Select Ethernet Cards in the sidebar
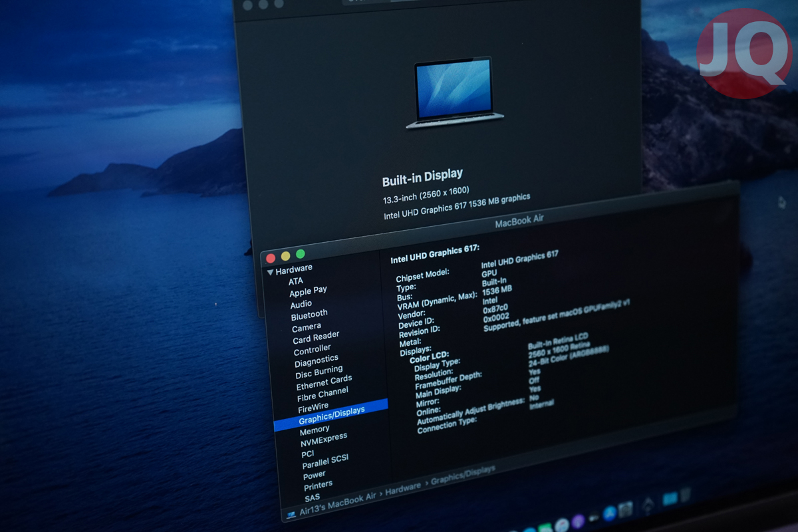 pos(325,383)
